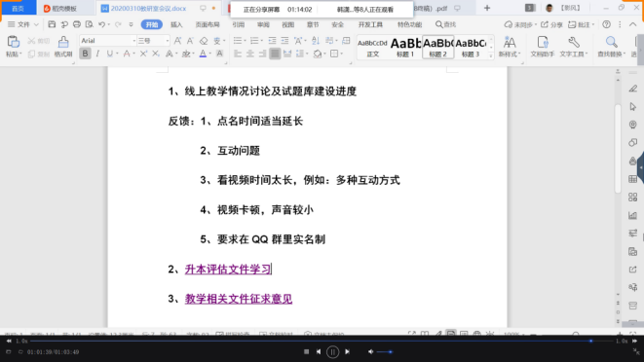
Task: Click the print icon in quick toolbar
Action: coord(77,24)
